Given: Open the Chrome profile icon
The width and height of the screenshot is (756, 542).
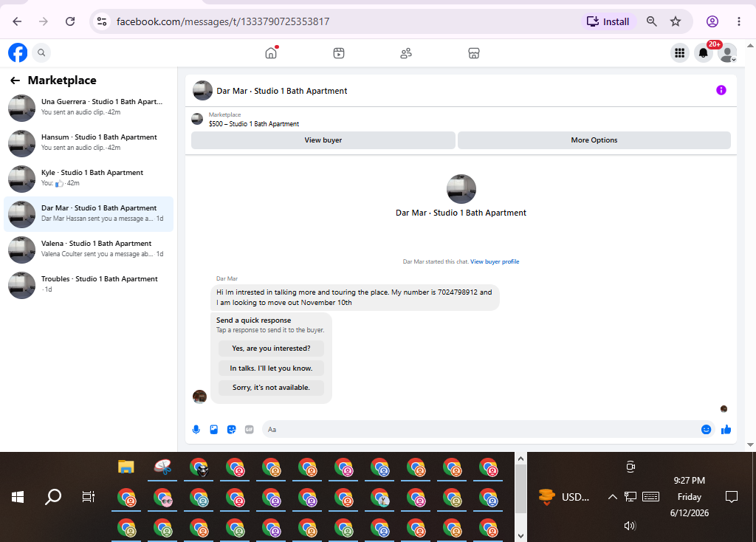Looking at the screenshot, I should pyautogui.click(x=712, y=21).
